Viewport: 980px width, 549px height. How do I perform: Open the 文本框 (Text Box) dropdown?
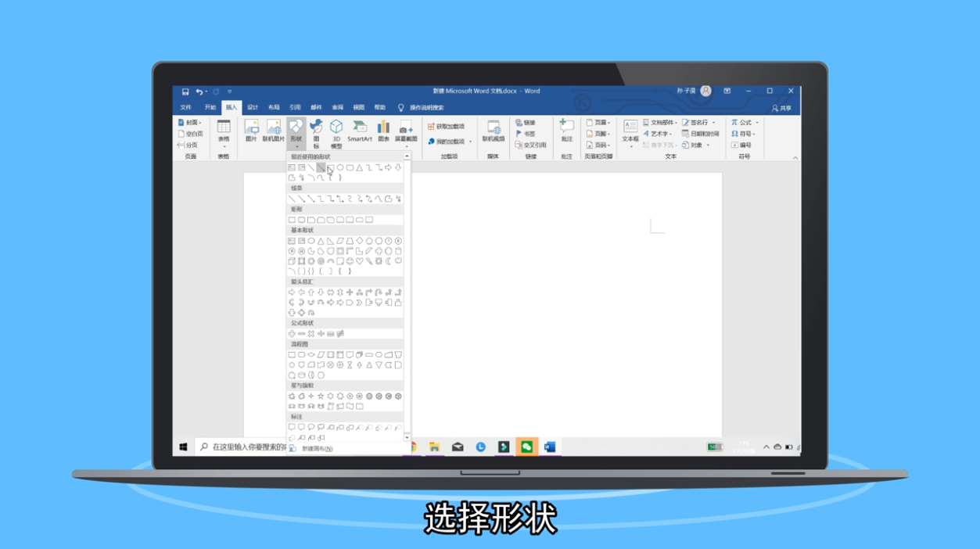pos(630,134)
